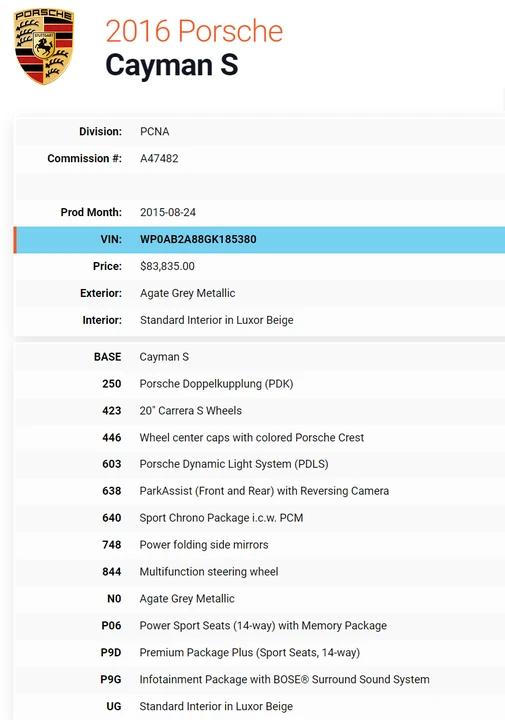Viewport: 505px width, 720px height.
Task: Click option code '638'
Action: [x=112, y=491]
